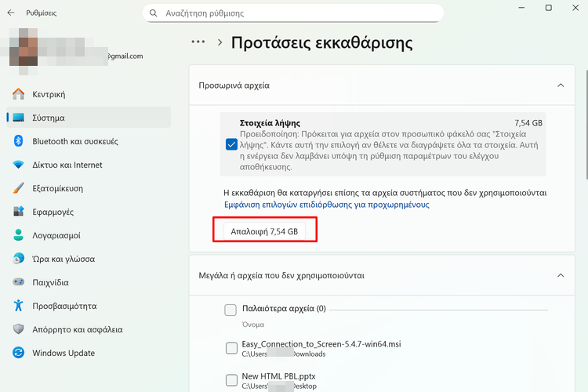
Task: Select Κεντρική in the sidebar
Action: [49, 94]
